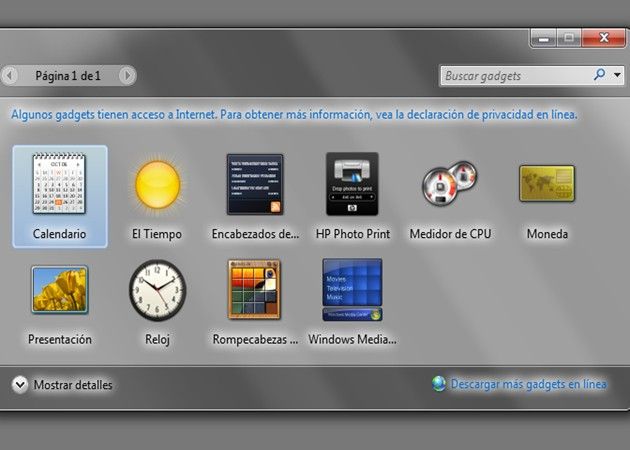Click the magnifying glass search icon

click(x=599, y=75)
